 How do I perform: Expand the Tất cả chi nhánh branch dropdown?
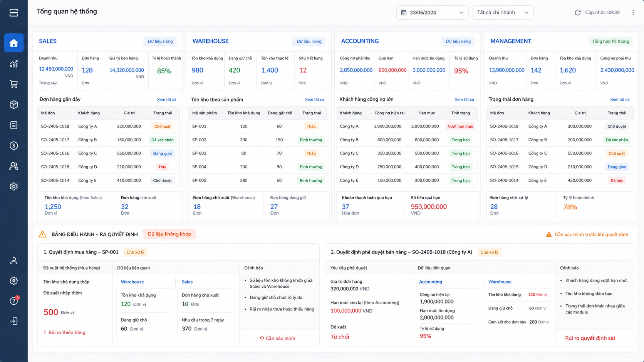pyautogui.click(x=503, y=13)
